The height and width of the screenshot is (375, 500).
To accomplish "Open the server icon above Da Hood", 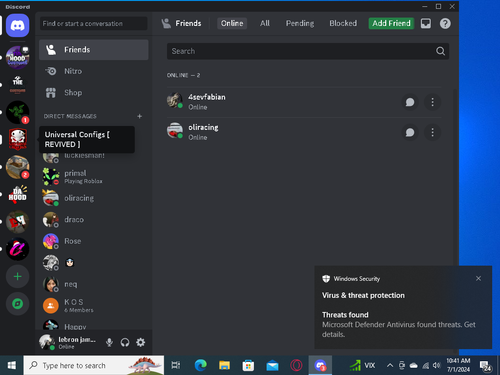I will 17,167.
